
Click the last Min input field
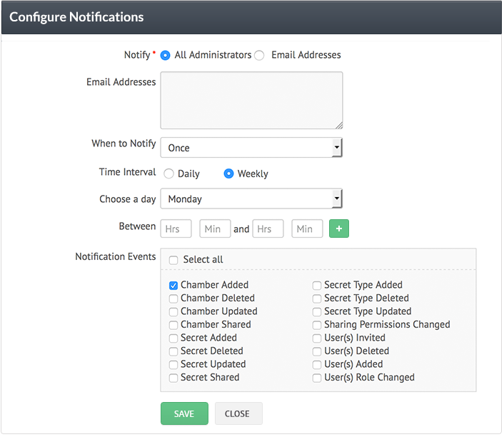tap(307, 229)
